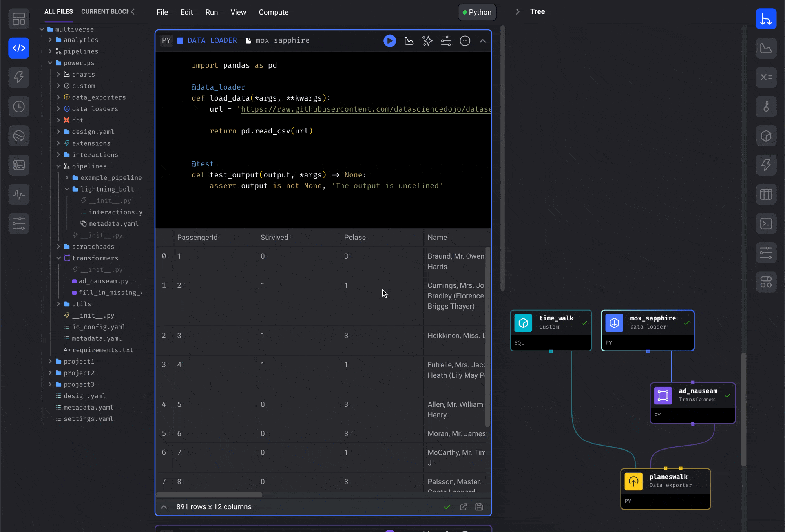This screenshot has width=785, height=532.
Task: Open settings.yaml file
Action: click(88, 419)
